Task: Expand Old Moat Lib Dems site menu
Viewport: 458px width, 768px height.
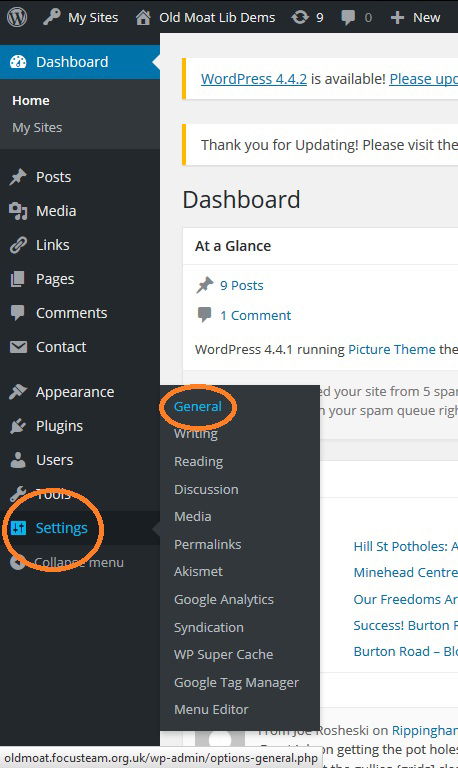Action: tap(205, 18)
